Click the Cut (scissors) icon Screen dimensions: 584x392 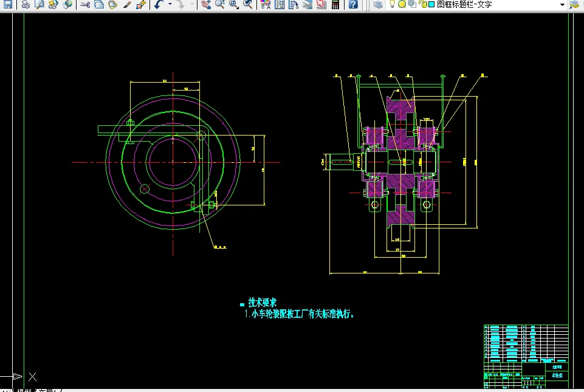pos(85,4)
